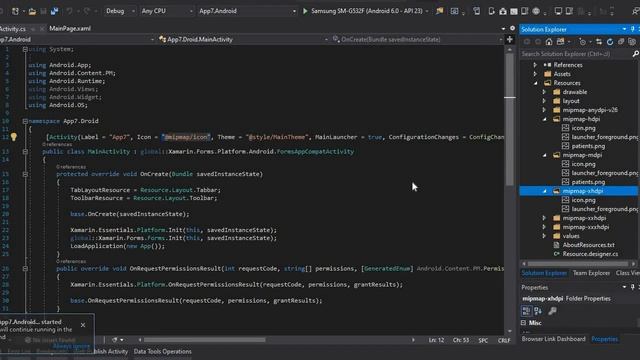Select AboutResources.txt file

click(589, 245)
